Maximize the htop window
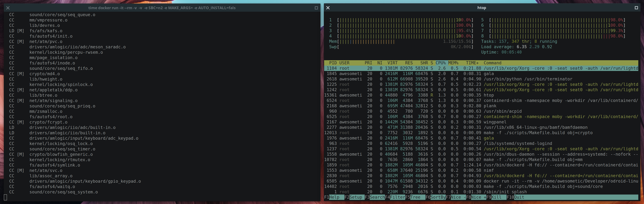644x204 pixels. click(x=636, y=8)
